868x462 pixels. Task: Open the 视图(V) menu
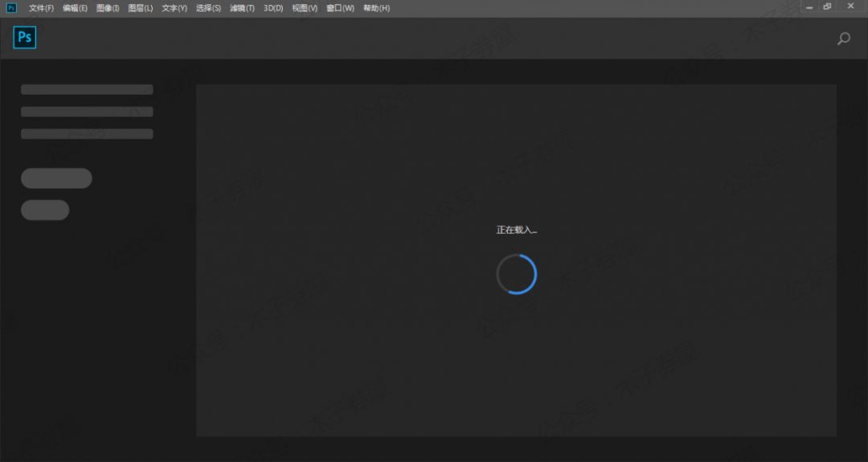pyautogui.click(x=305, y=8)
